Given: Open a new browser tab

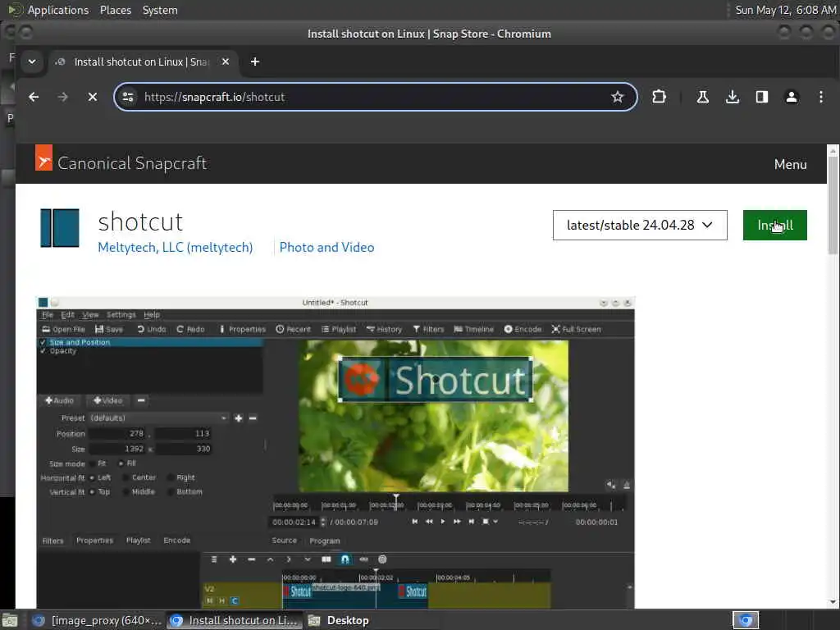Looking at the screenshot, I should (x=255, y=62).
